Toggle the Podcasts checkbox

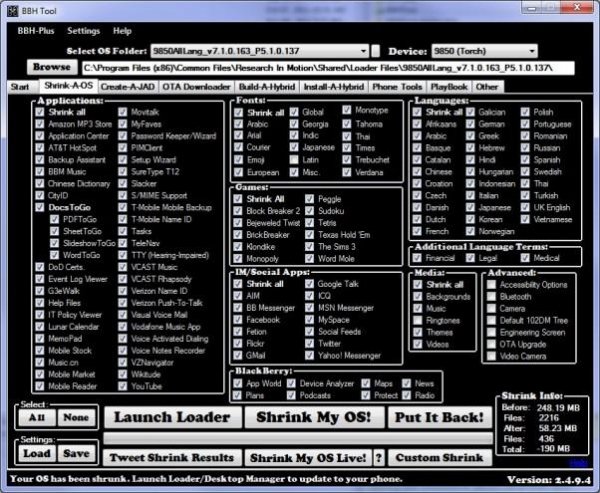coord(292,395)
